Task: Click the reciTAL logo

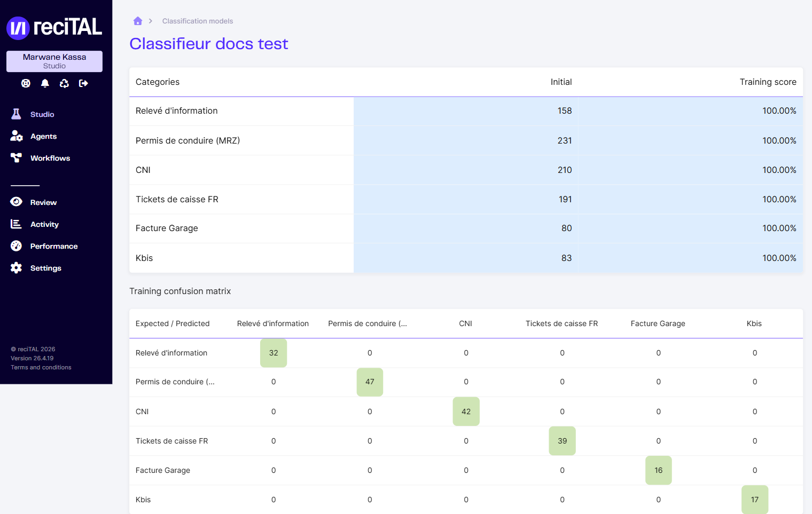Action: pyautogui.click(x=54, y=27)
